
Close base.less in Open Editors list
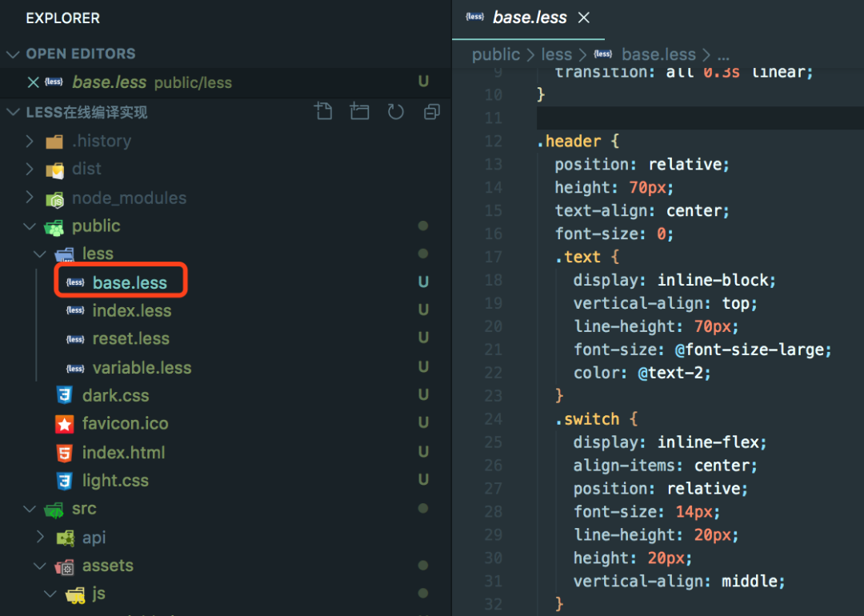[33, 82]
